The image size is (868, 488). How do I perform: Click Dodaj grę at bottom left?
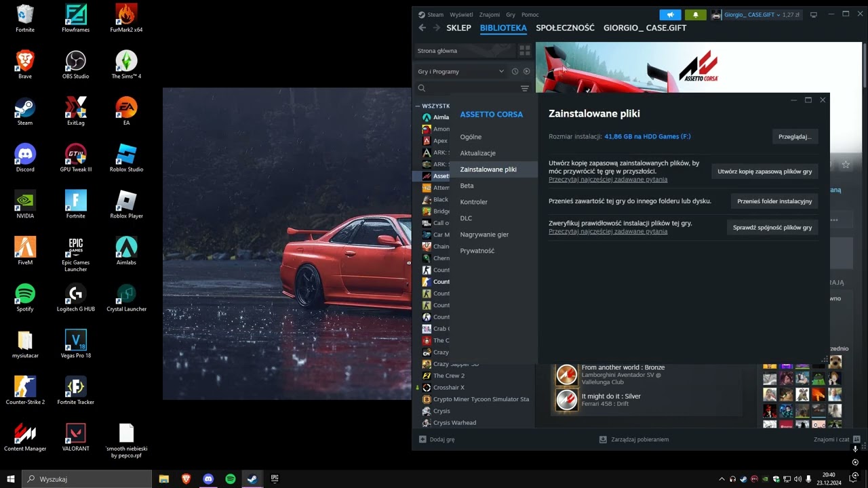tap(437, 439)
